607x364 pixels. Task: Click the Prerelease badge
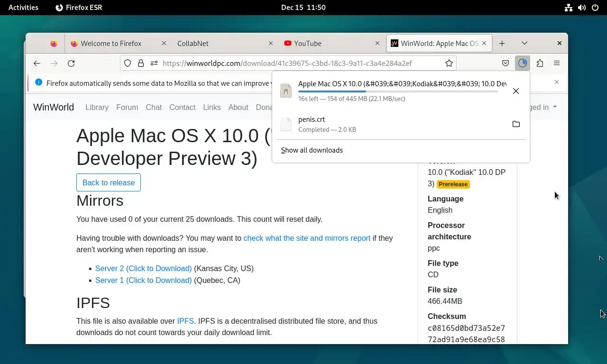[453, 184]
